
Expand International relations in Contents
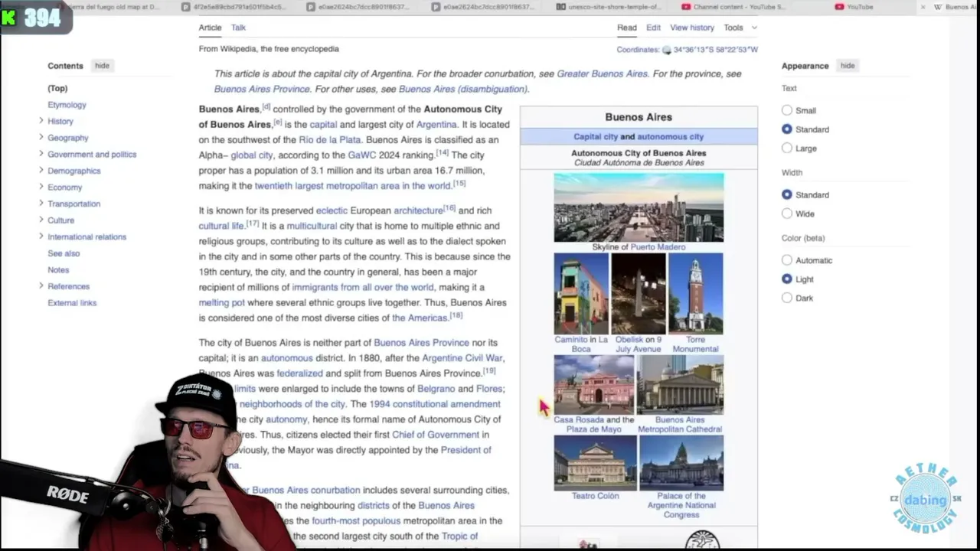(x=41, y=236)
